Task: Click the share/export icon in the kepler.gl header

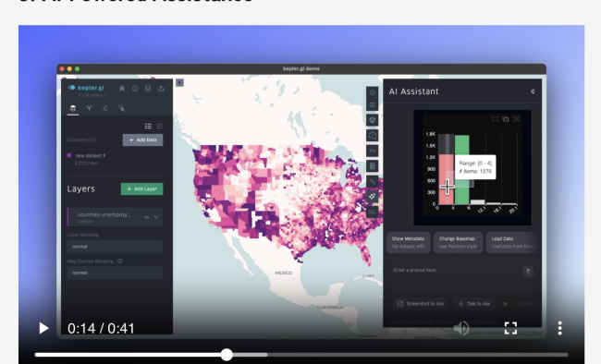Action: point(161,89)
